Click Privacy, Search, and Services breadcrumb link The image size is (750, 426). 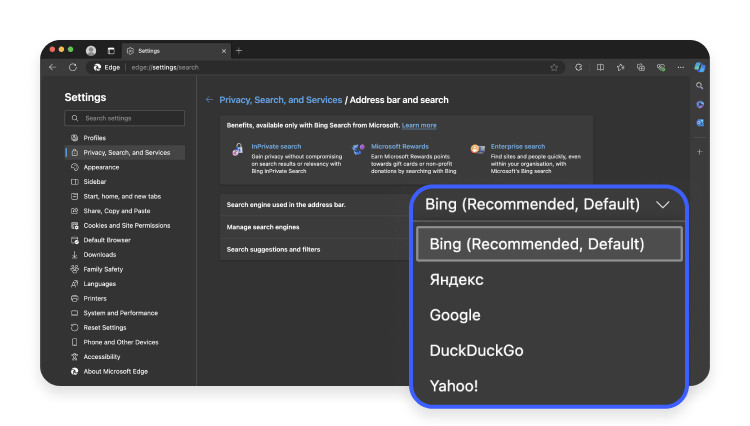(280, 100)
